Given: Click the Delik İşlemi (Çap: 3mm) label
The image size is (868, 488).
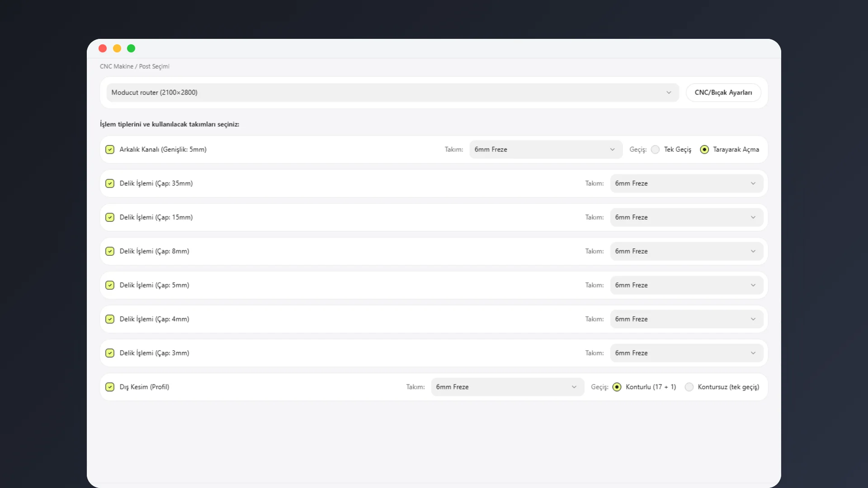Looking at the screenshot, I should [154, 353].
